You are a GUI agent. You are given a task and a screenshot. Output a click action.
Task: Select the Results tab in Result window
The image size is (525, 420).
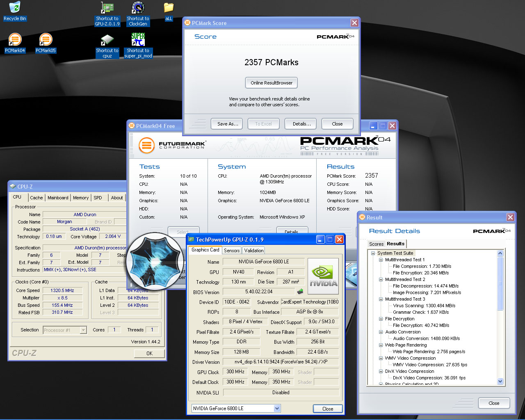click(395, 244)
